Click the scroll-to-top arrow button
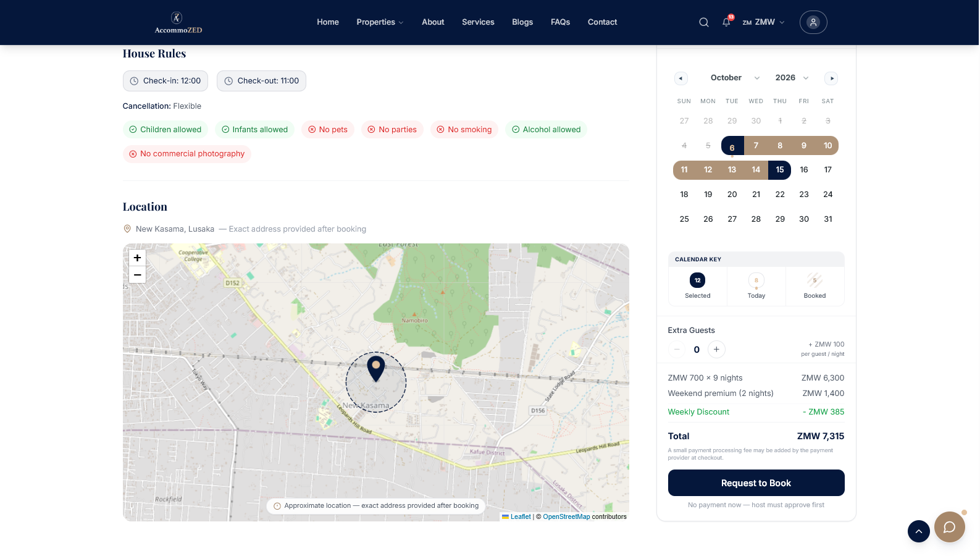The width and height of the screenshot is (980, 556). 919,531
